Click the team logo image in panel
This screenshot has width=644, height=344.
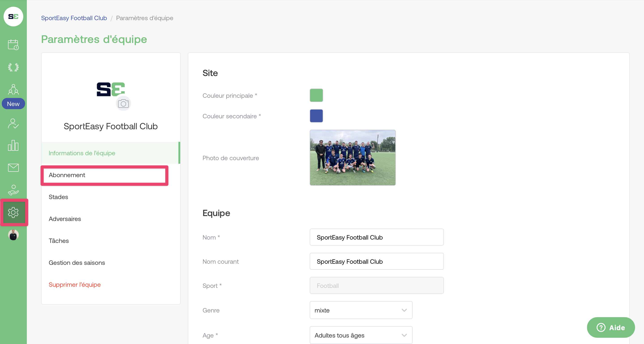111,89
